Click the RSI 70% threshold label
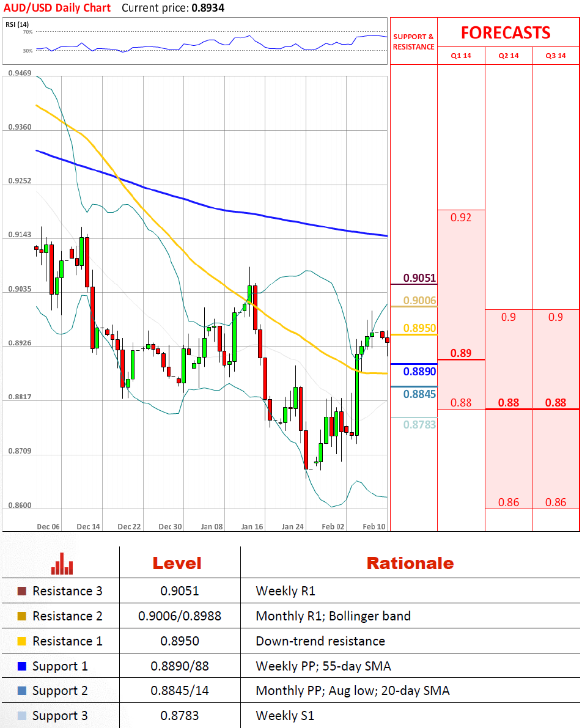Viewport: 582px width, 728px height. [28, 32]
